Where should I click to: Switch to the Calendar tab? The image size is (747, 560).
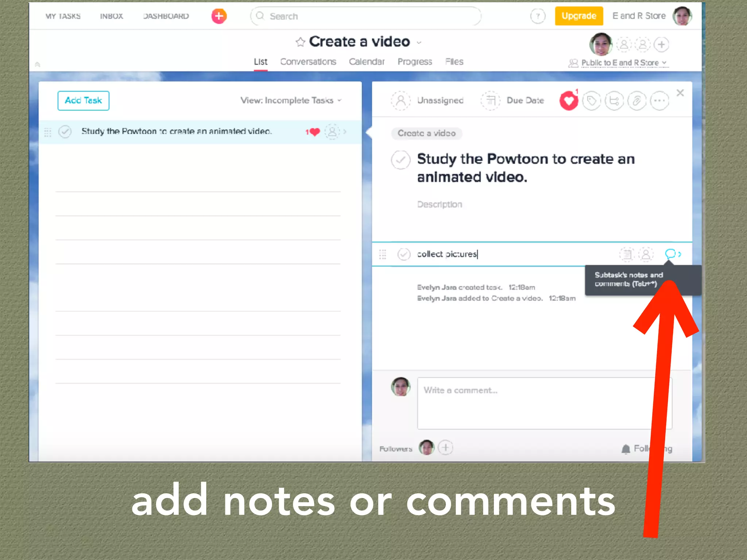point(367,62)
